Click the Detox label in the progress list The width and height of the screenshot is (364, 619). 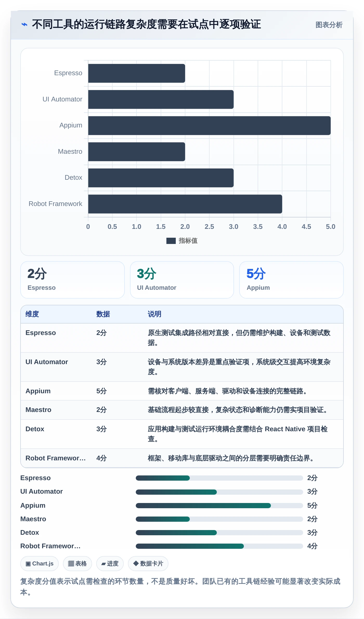pyautogui.click(x=30, y=533)
